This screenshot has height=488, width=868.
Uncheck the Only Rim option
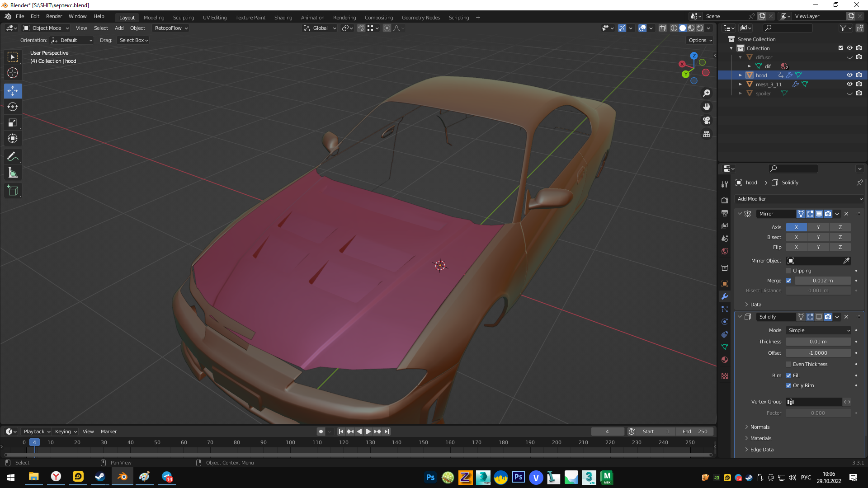click(x=788, y=385)
